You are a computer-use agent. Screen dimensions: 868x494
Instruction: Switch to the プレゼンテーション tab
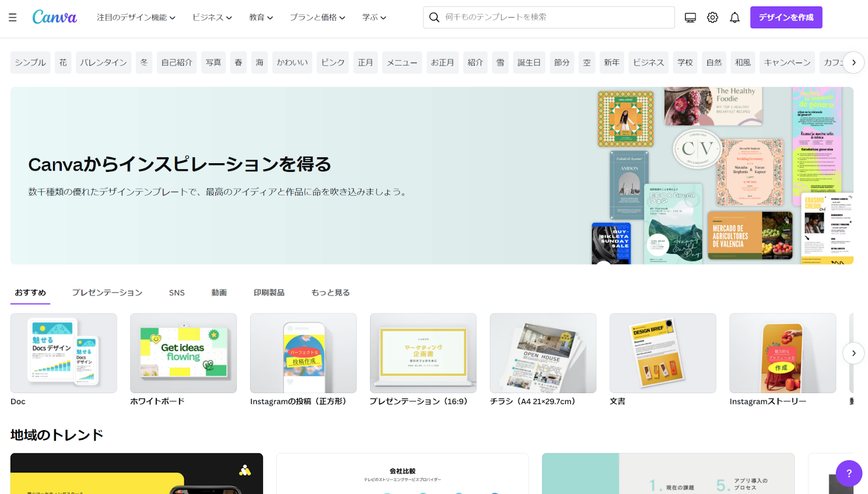[x=107, y=292]
